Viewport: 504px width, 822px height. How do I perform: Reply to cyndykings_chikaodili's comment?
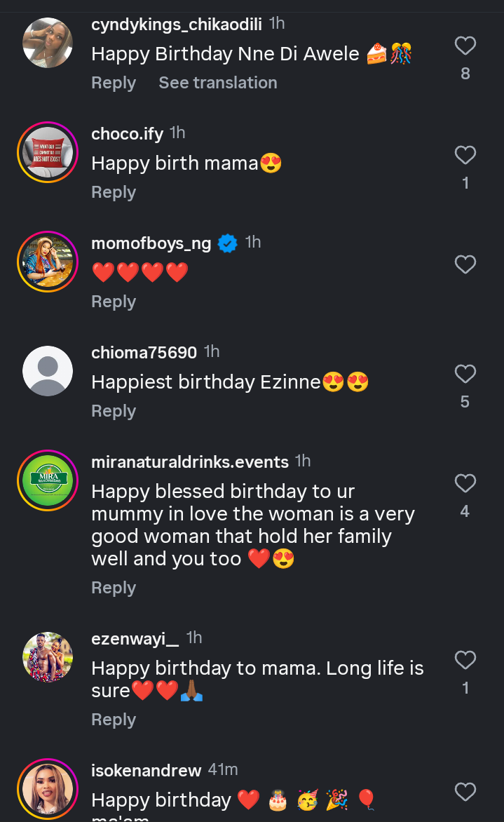(x=114, y=83)
